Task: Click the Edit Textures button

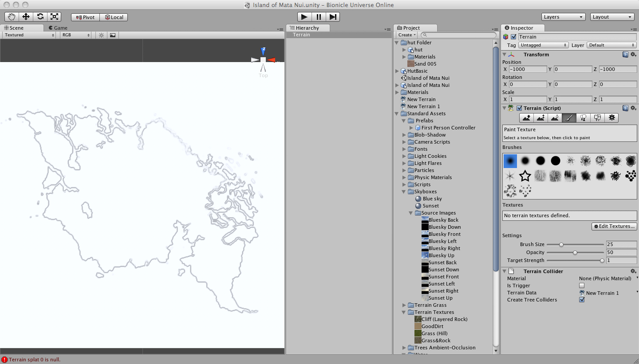Action: (614, 227)
